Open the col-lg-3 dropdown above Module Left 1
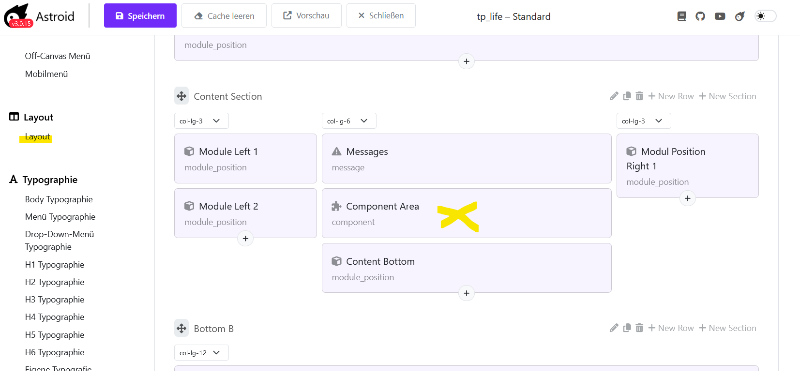 [201, 121]
